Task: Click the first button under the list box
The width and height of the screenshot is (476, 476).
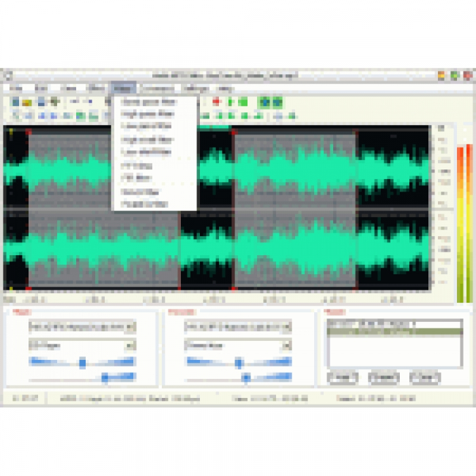Action: (x=343, y=378)
